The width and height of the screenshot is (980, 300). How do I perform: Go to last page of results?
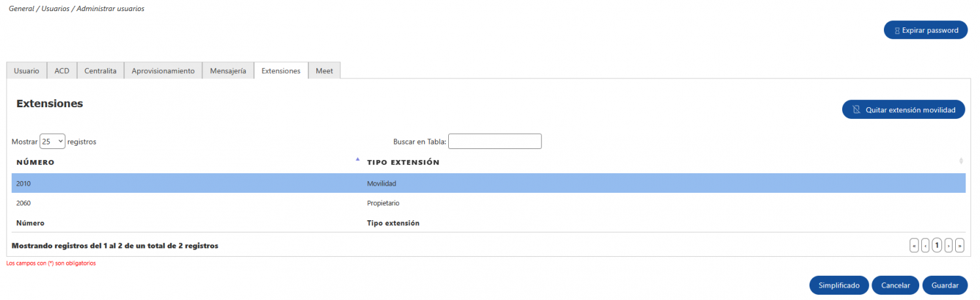tap(960, 246)
